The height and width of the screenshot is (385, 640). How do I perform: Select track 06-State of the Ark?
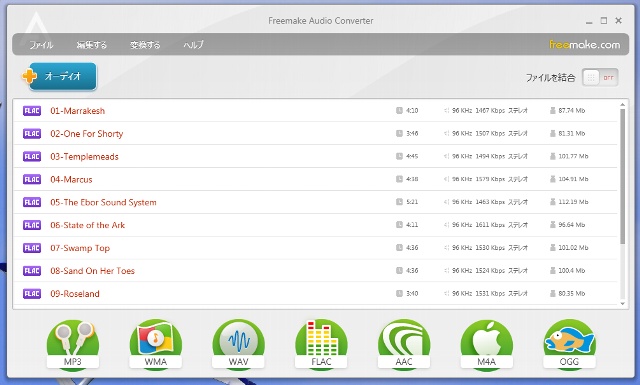point(315,225)
